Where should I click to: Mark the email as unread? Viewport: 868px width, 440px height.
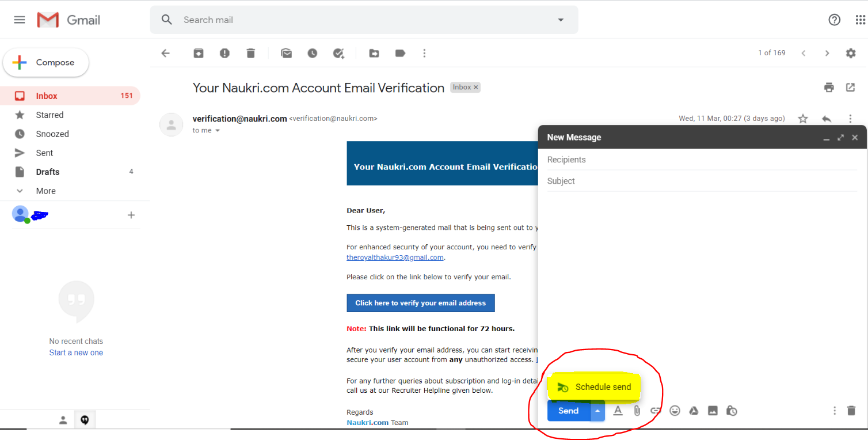tap(286, 53)
